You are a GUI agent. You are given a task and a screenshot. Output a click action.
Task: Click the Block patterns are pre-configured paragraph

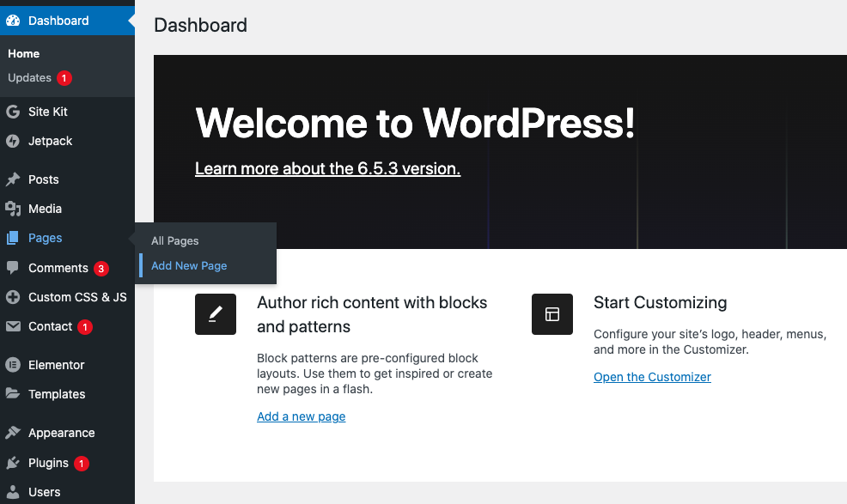click(x=375, y=373)
